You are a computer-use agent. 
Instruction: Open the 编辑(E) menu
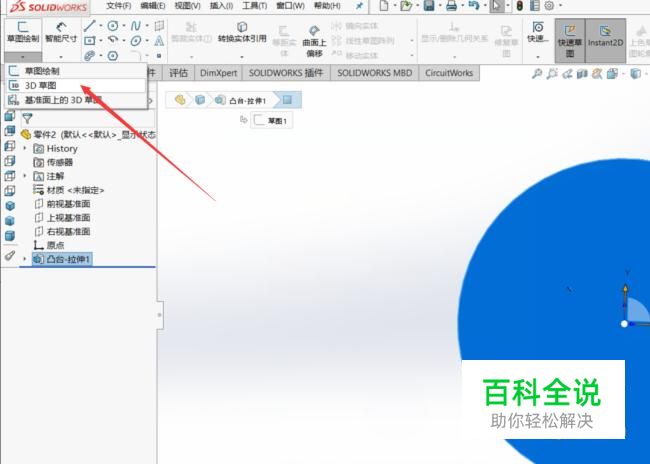coord(153,6)
